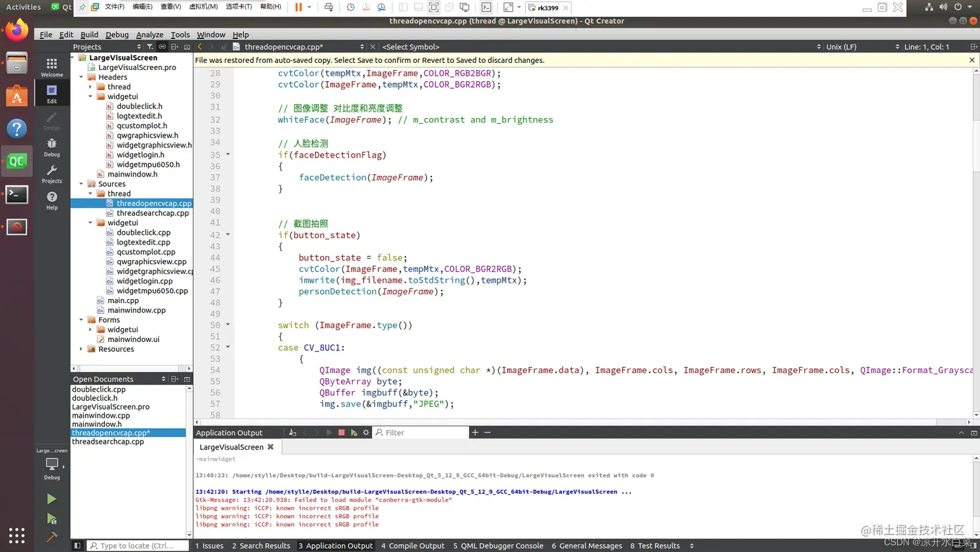Viewport: 980px width, 552px height.
Task: Open Projects mode with the wrench icon
Action: click(x=52, y=174)
